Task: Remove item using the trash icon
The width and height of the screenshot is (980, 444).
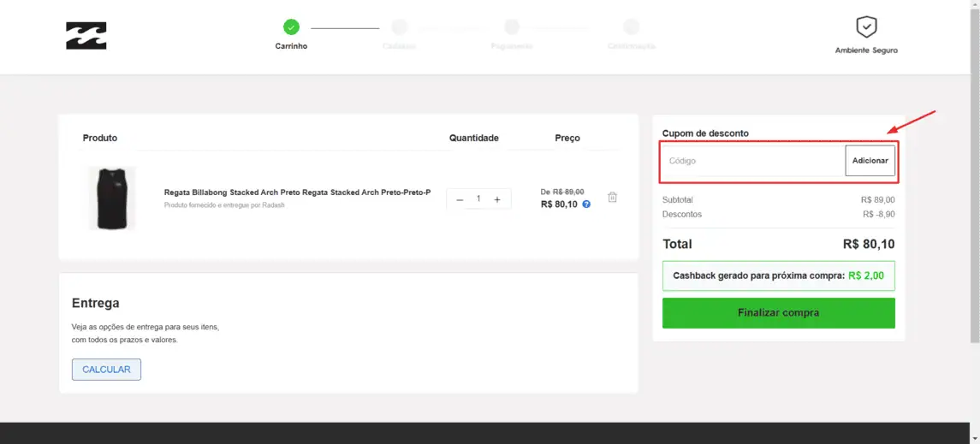Action: pos(613,197)
